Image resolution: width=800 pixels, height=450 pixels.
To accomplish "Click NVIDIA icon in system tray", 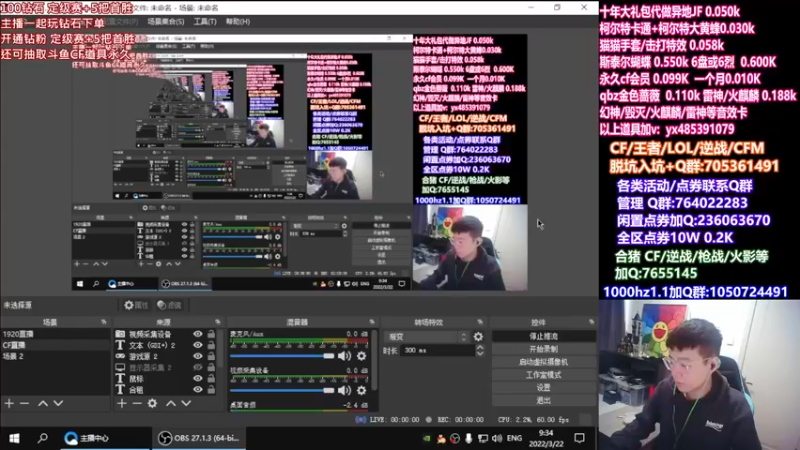I will point(427,438).
